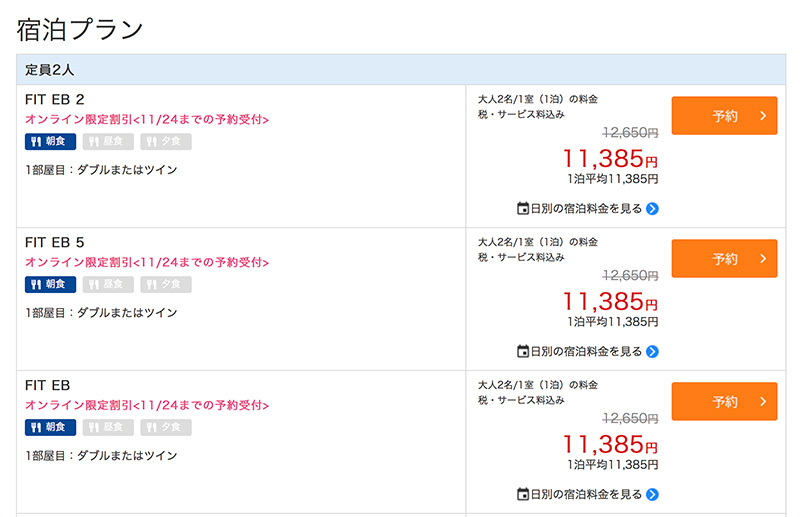Click the 朝食 breakfast badge under the FIT EB plan
Screen dimensions: 800x517
(x=50, y=427)
